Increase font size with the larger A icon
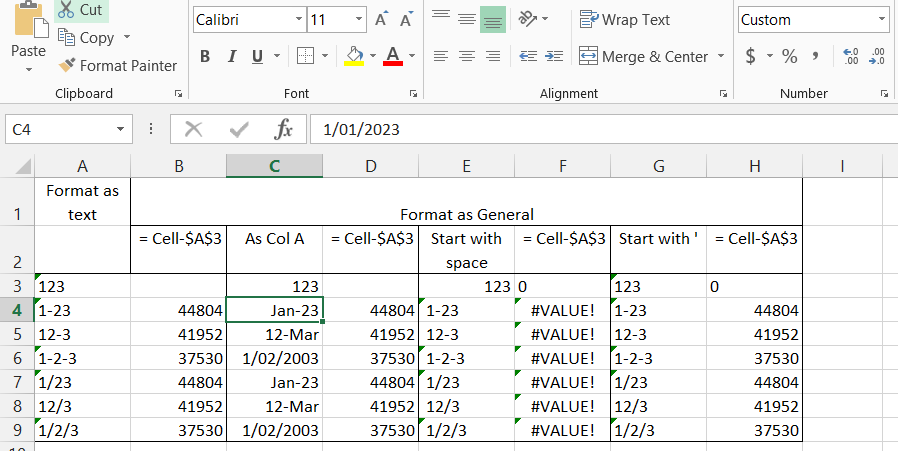 [382, 20]
